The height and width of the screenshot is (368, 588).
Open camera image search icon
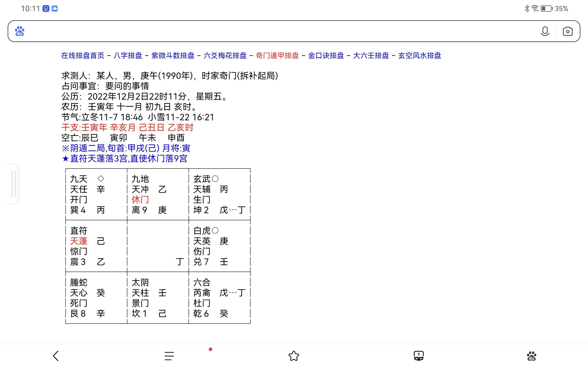[568, 32]
